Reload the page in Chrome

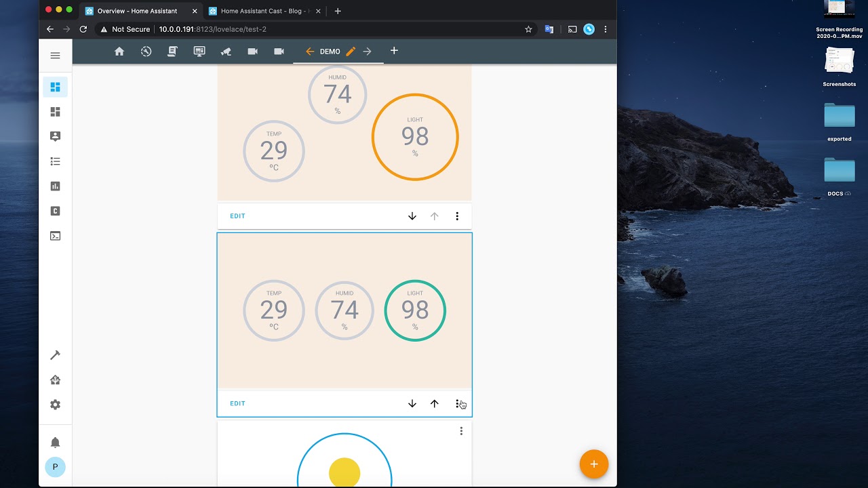coord(83,29)
